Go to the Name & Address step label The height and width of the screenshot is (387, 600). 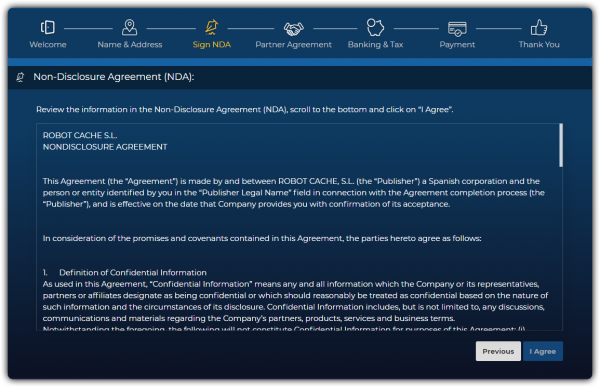coord(130,44)
